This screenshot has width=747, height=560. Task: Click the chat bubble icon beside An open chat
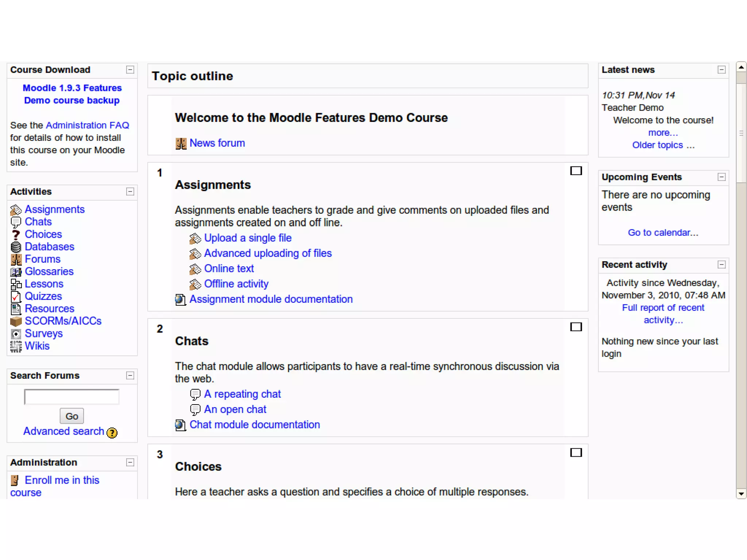pos(195,410)
